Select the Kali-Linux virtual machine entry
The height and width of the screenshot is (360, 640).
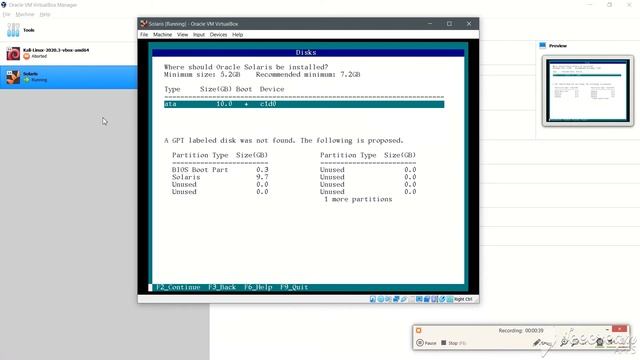(x=69, y=53)
